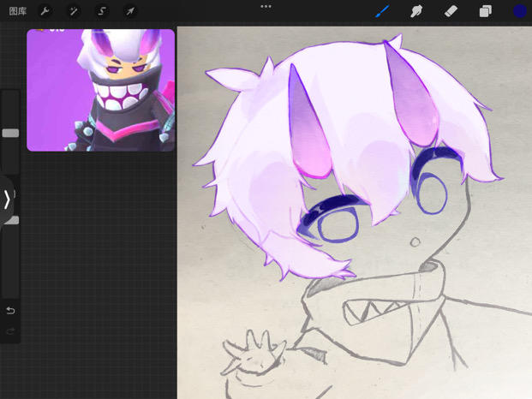The image size is (532, 399).
Task: Open the Adjustments magic wand menu
Action: (74, 11)
